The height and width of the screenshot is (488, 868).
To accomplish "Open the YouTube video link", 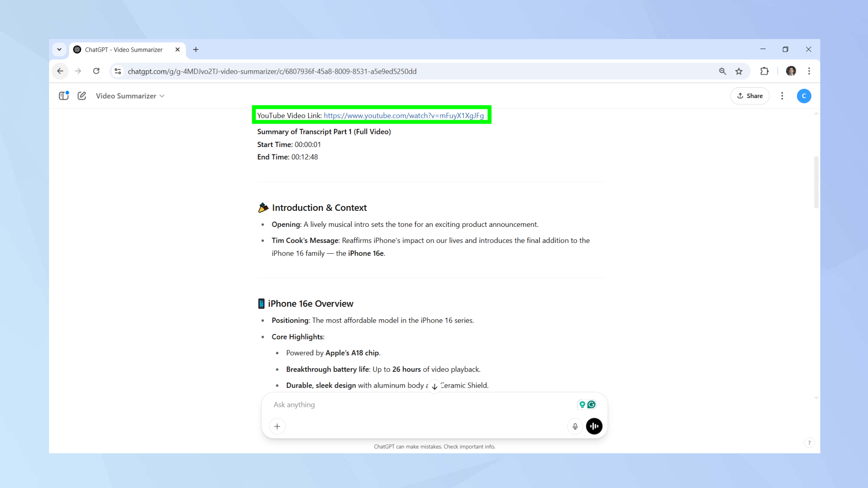I will tap(404, 115).
